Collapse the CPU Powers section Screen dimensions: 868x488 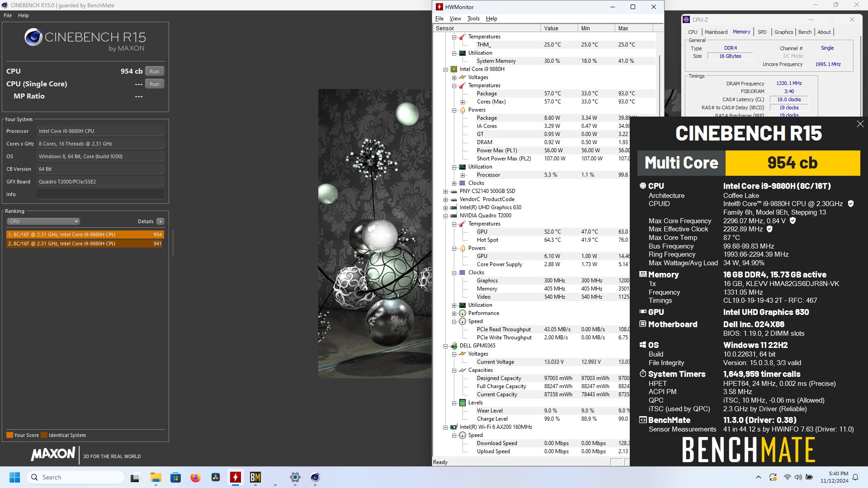click(x=454, y=110)
